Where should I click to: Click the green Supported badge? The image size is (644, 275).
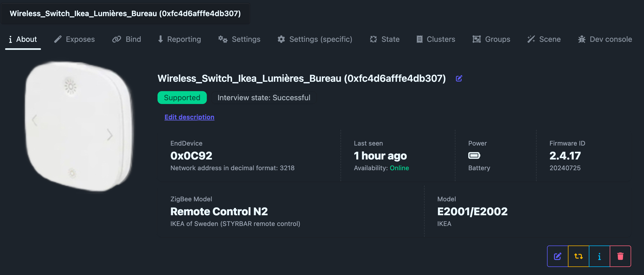[182, 98]
